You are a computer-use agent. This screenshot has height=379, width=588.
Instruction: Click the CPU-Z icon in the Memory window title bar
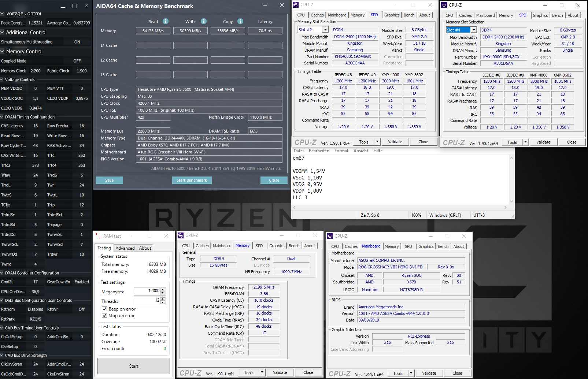coord(181,235)
